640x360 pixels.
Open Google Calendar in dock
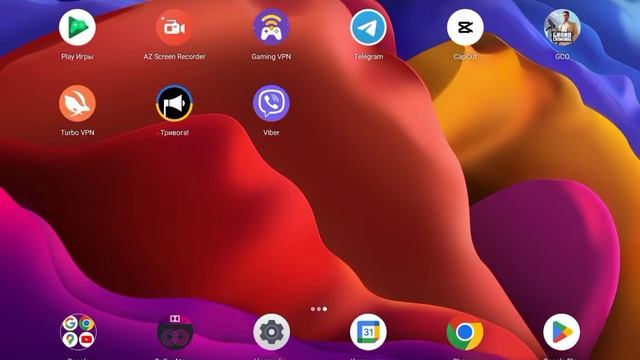click(x=368, y=332)
